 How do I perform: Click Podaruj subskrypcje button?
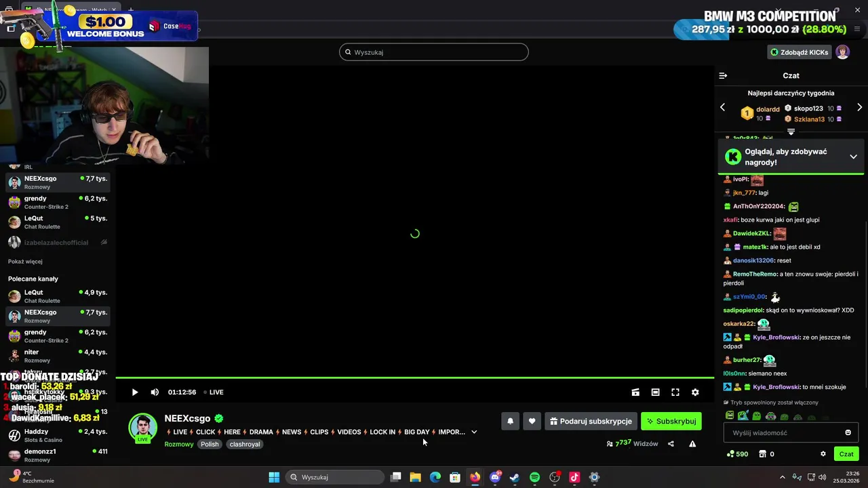[591, 421]
